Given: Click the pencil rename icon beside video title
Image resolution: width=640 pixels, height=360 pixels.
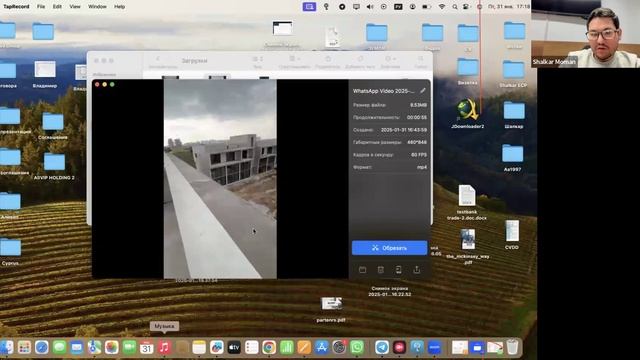Looking at the screenshot, I should point(423,91).
